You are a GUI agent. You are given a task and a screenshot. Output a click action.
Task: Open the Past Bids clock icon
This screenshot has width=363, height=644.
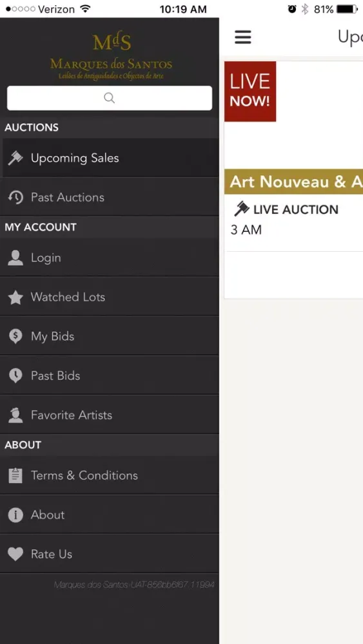point(15,376)
